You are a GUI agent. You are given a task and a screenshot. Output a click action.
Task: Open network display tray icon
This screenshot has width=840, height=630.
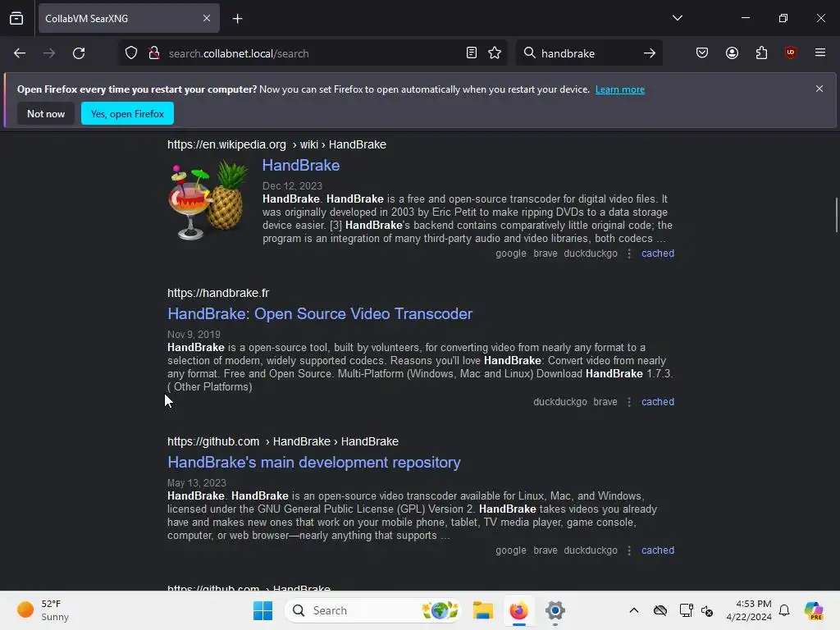(686, 610)
